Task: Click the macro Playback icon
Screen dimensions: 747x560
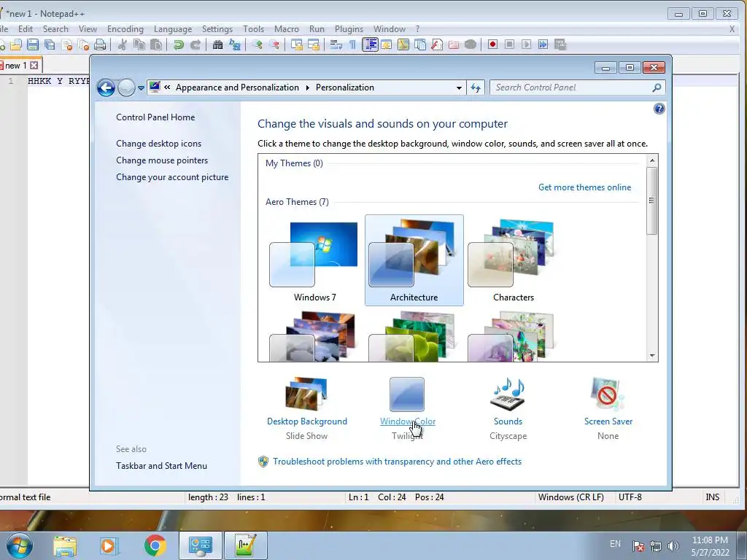Action: [526, 44]
